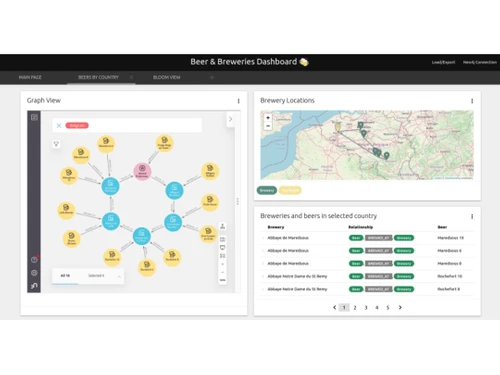The image size is (500, 375).
Task: Toggle the green Brewery legend chip
Action: coord(267,190)
